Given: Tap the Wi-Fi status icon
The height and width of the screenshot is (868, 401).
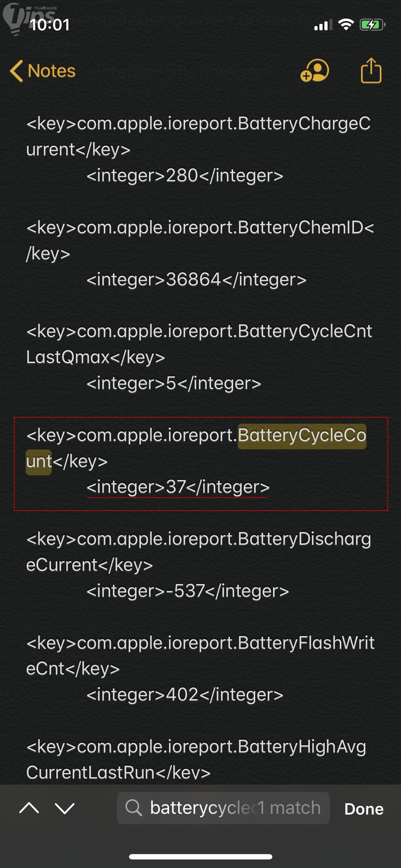Looking at the screenshot, I should [x=345, y=25].
